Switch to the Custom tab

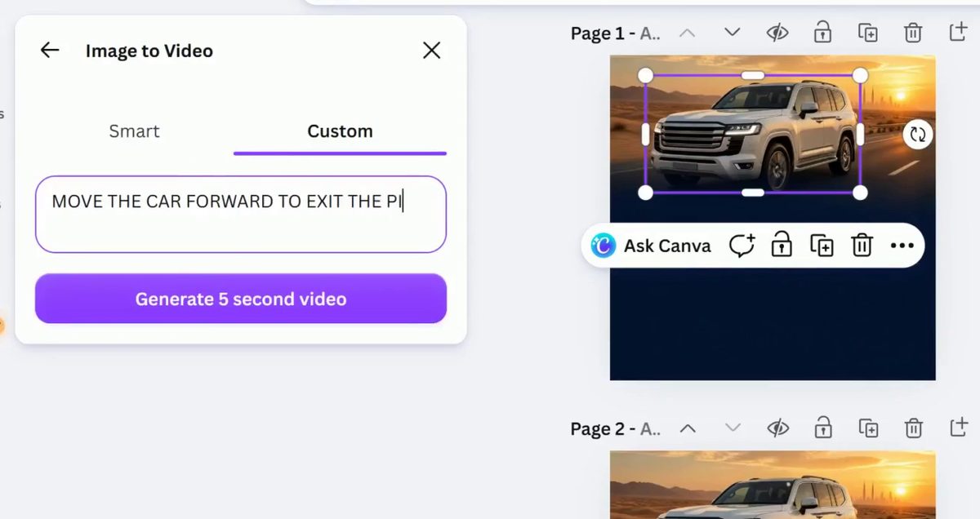[340, 131]
